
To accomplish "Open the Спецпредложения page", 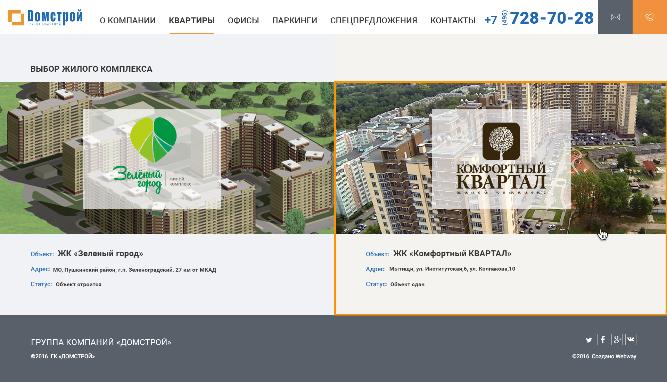I will pyautogui.click(x=374, y=20).
